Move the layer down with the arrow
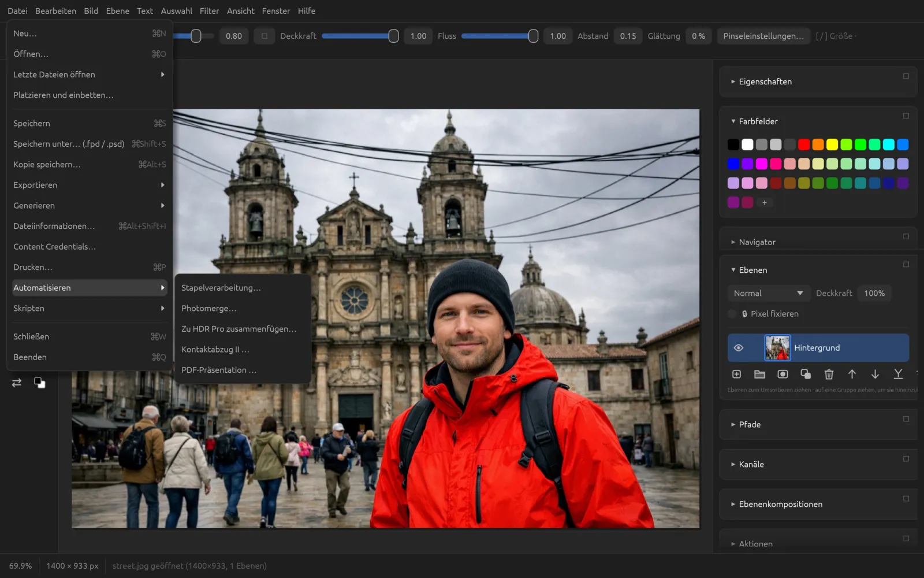924x578 pixels. point(875,375)
